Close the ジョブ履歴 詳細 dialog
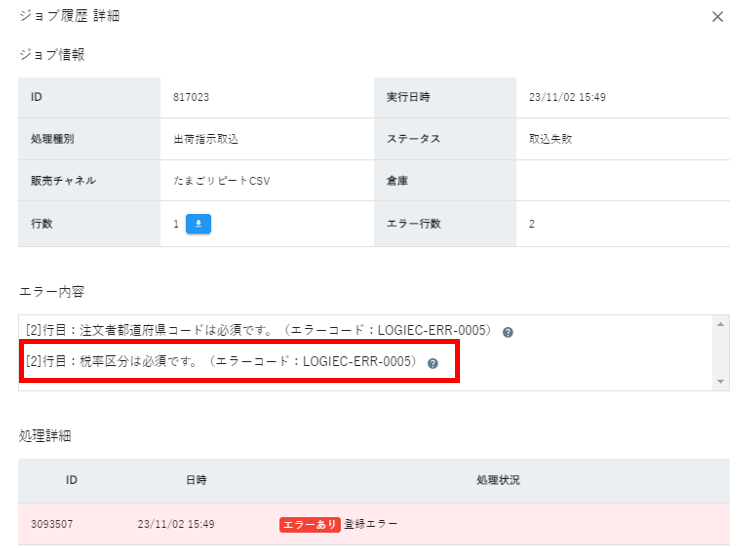This screenshot has width=743, height=548. (x=717, y=17)
